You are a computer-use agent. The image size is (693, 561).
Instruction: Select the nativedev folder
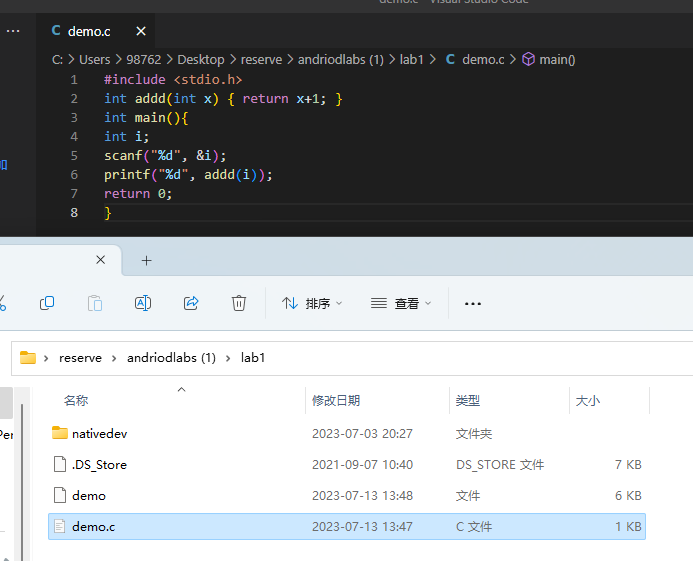coord(347,434)
